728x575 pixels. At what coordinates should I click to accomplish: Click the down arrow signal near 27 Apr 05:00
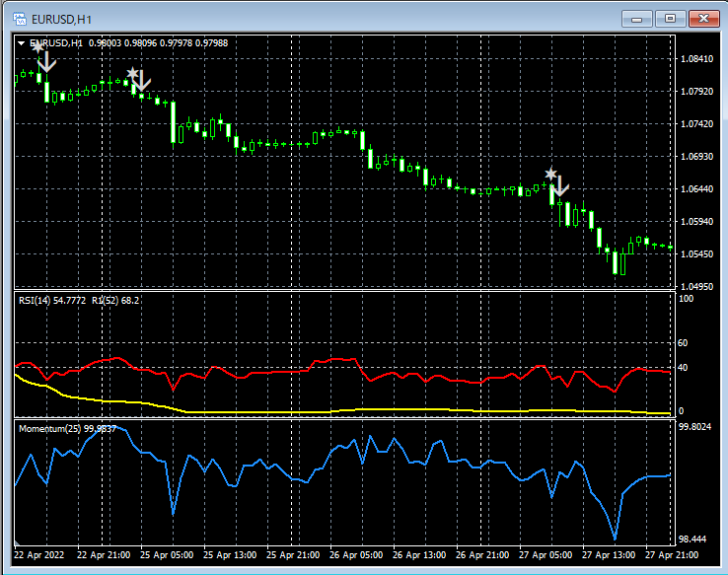tap(560, 184)
